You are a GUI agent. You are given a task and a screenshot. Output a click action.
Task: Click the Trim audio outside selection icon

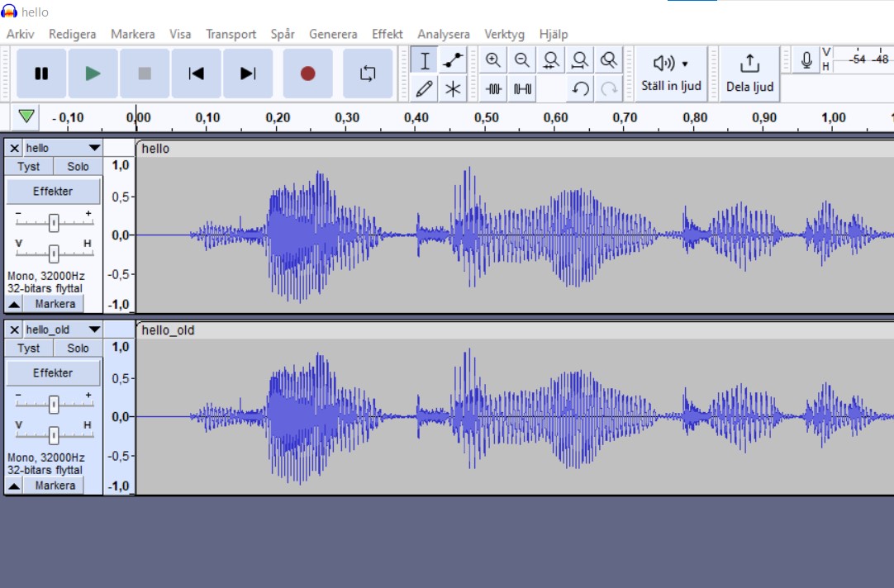(x=494, y=88)
